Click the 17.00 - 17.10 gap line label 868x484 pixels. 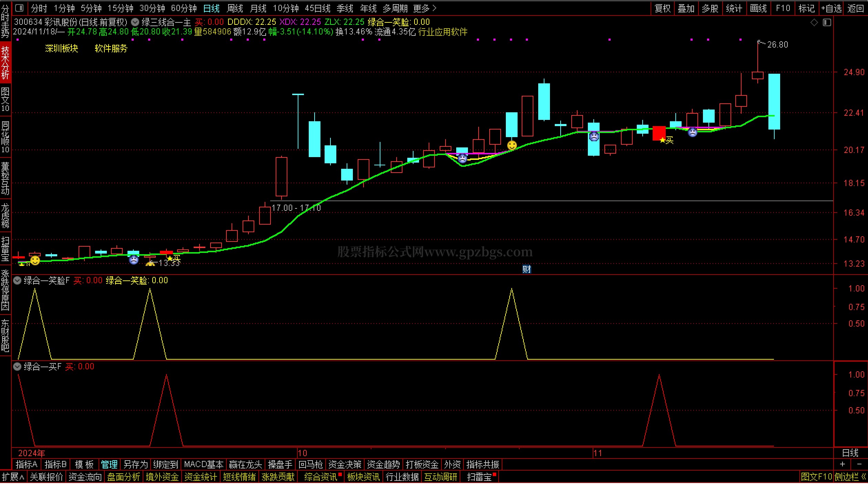coord(296,208)
